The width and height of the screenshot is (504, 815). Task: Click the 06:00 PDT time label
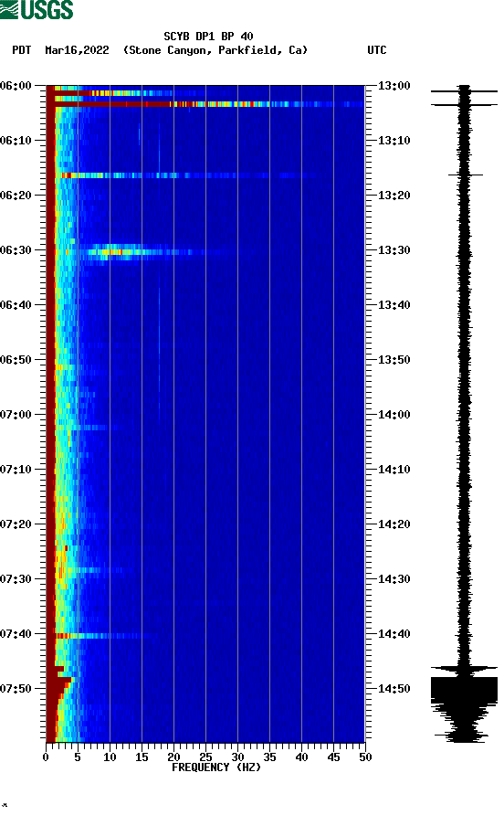coord(16,86)
